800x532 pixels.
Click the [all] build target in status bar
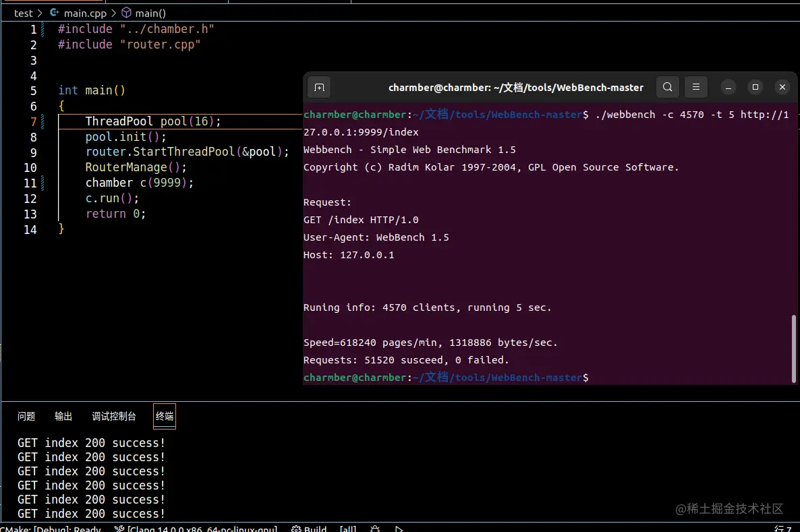[348, 529]
